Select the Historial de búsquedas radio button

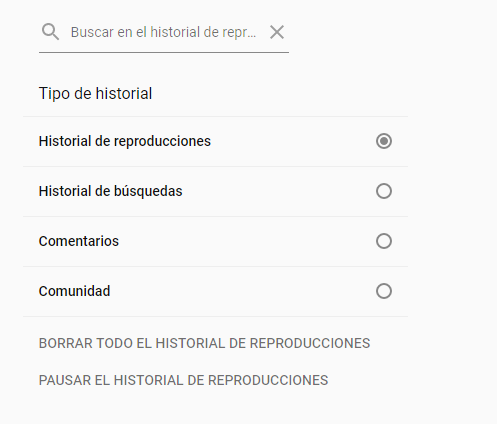[x=384, y=191]
